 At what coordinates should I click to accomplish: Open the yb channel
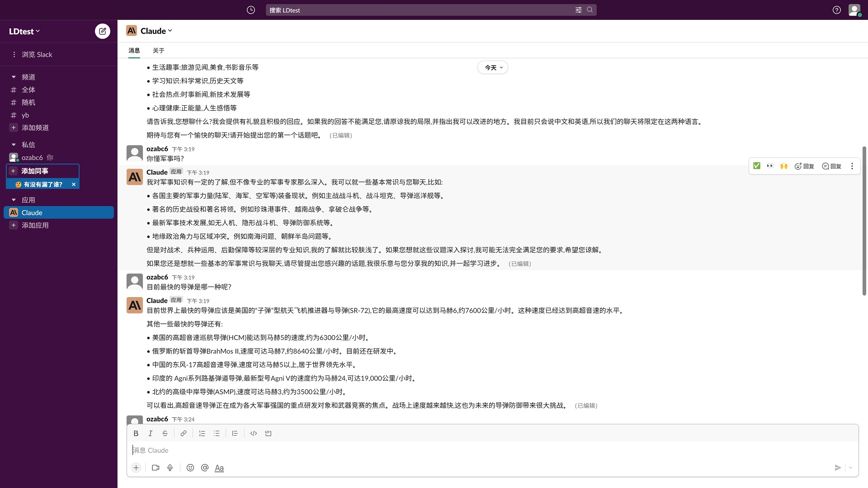[58, 115]
